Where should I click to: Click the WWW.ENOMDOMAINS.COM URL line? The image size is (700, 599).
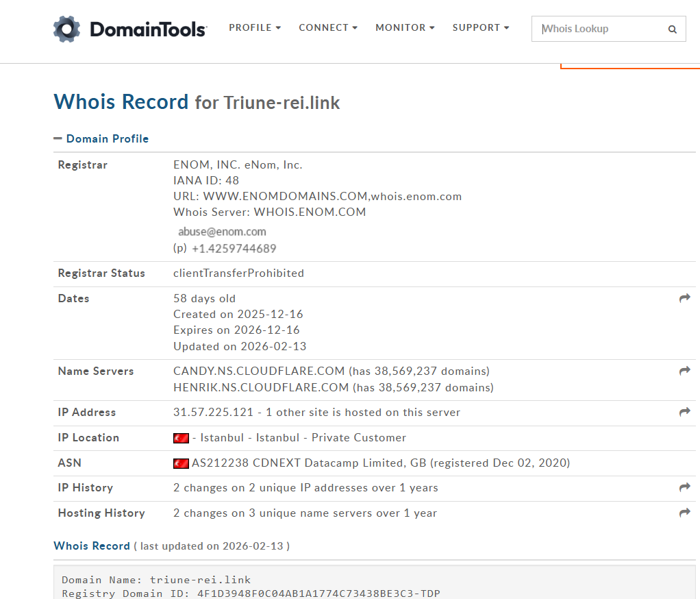click(317, 197)
